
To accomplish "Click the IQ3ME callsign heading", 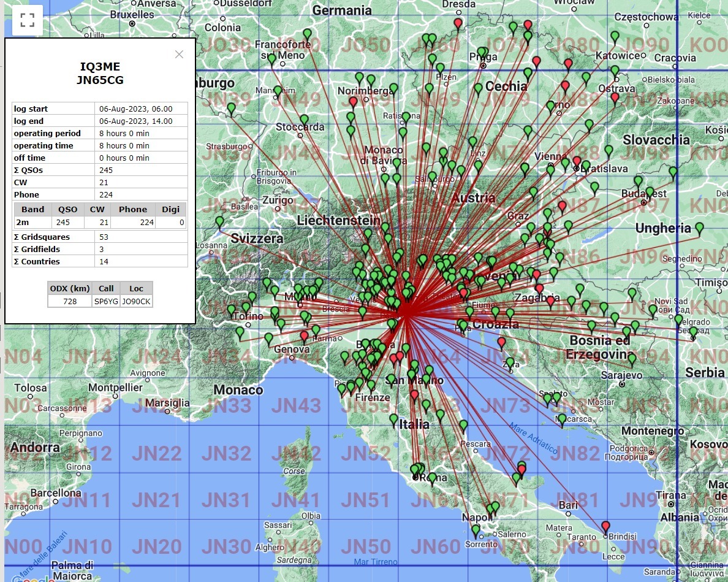I will point(100,66).
